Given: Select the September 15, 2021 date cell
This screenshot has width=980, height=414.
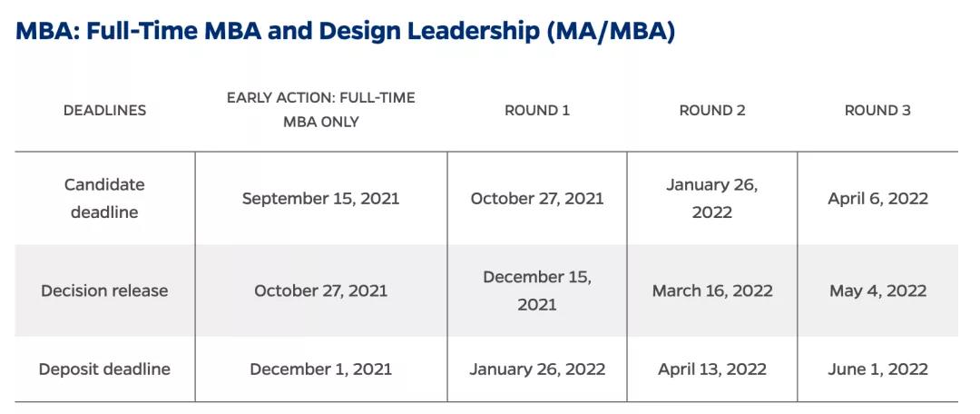Looking at the screenshot, I should [x=320, y=198].
